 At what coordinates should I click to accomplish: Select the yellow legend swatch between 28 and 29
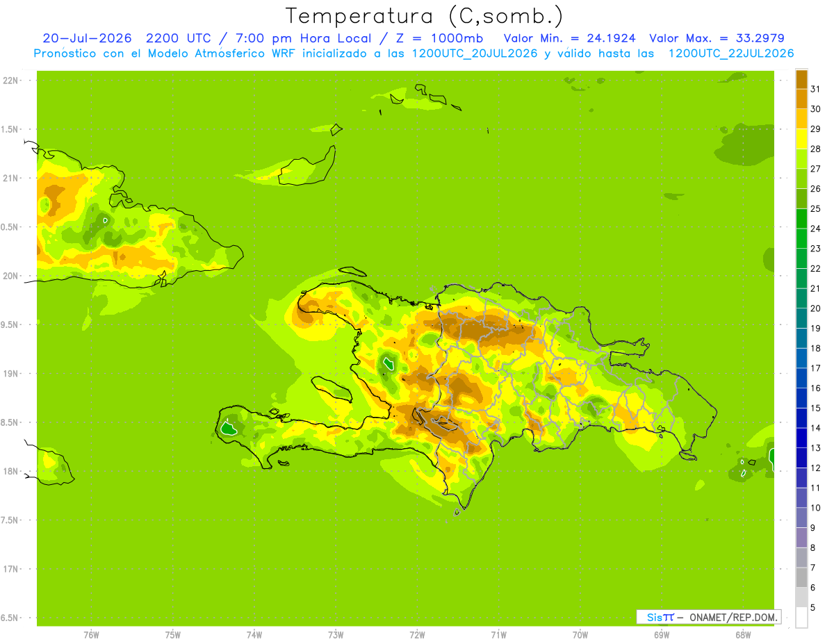click(x=801, y=139)
